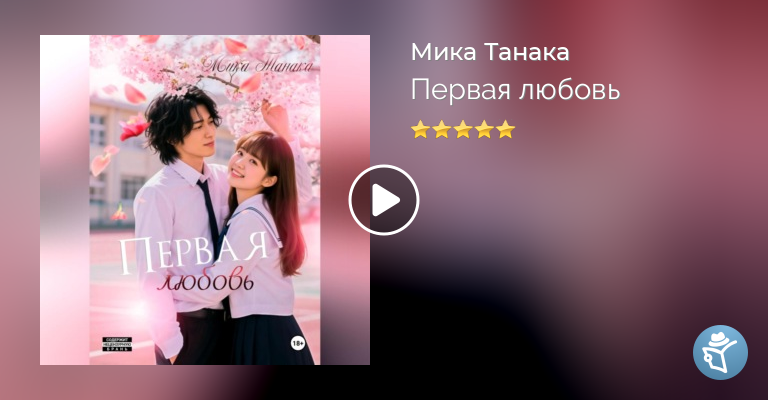The width and height of the screenshot is (768, 400).
Task: Click the 18+ age badge on cover
Action: [298, 344]
